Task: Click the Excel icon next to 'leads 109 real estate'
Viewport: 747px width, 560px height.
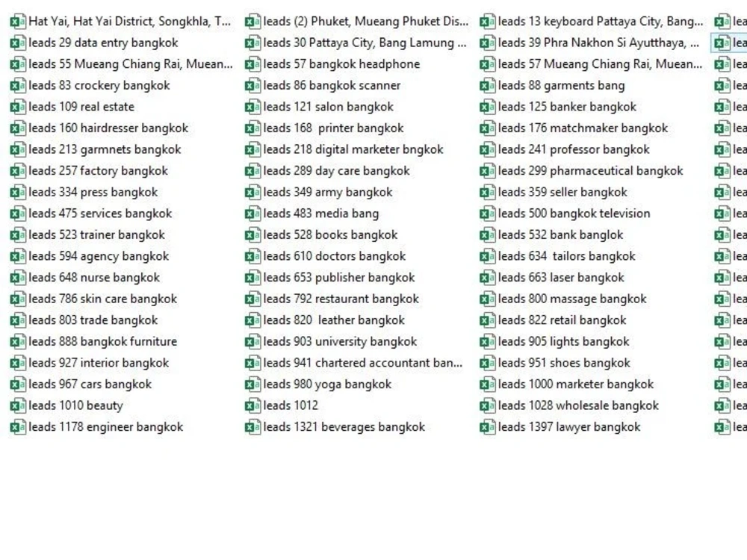Action: (x=18, y=107)
